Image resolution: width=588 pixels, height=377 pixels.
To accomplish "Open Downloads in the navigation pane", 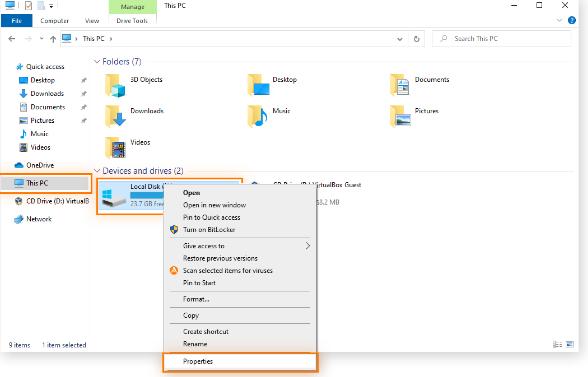I will pyautogui.click(x=42, y=93).
